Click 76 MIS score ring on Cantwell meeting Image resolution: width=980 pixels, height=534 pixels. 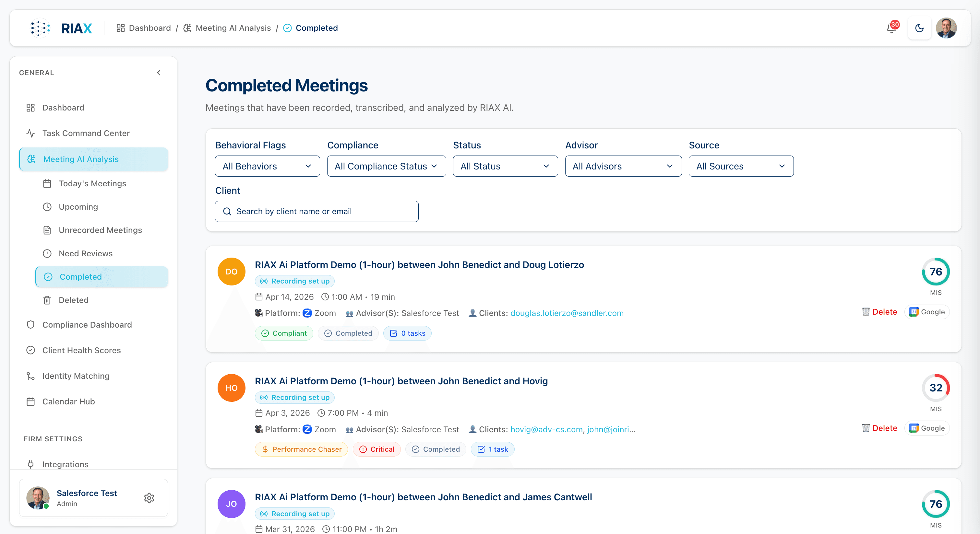click(936, 505)
